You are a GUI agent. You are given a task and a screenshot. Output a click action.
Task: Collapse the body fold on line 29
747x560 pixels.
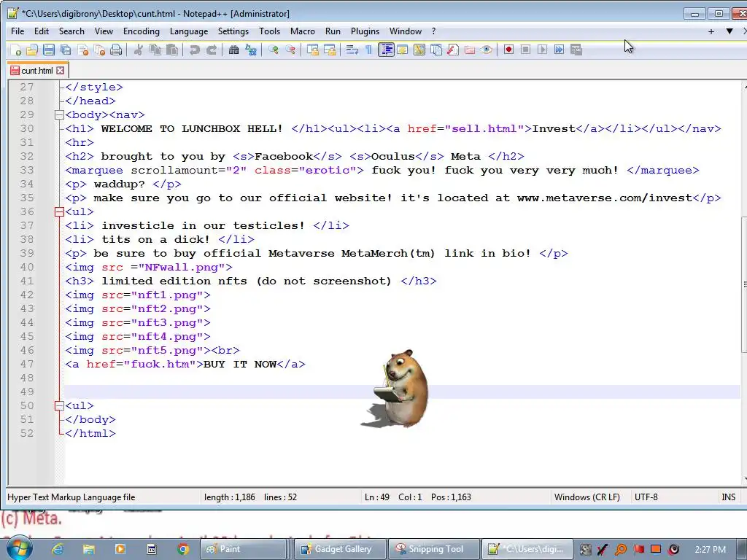pyautogui.click(x=59, y=114)
